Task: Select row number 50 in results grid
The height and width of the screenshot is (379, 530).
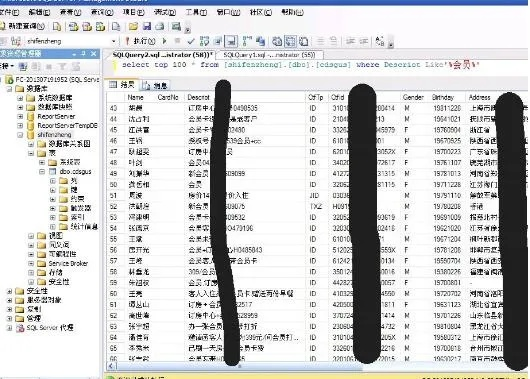Action: pyautogui.click(x=114, y=185)
